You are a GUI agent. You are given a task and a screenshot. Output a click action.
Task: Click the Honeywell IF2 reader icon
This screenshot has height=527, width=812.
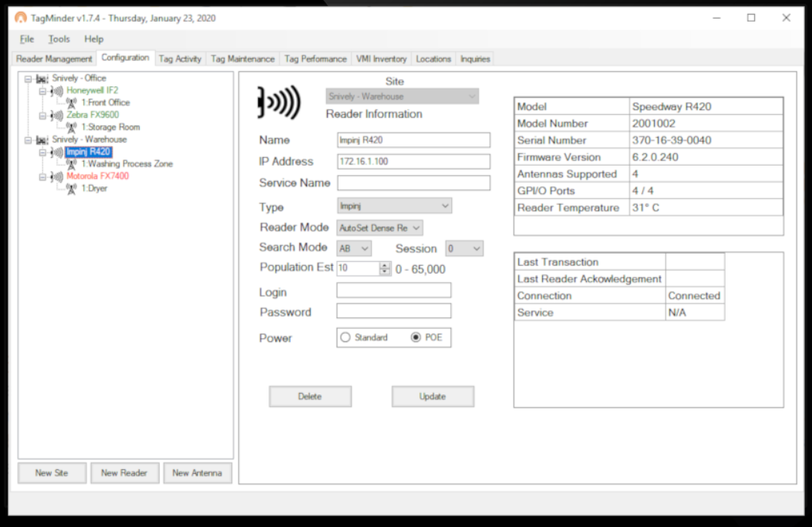click(56, 91)
